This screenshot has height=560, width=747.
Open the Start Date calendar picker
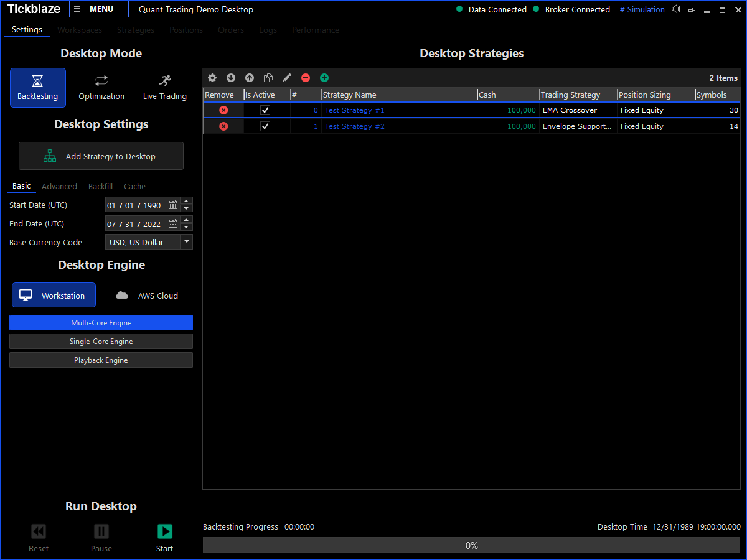pos(172,205)
